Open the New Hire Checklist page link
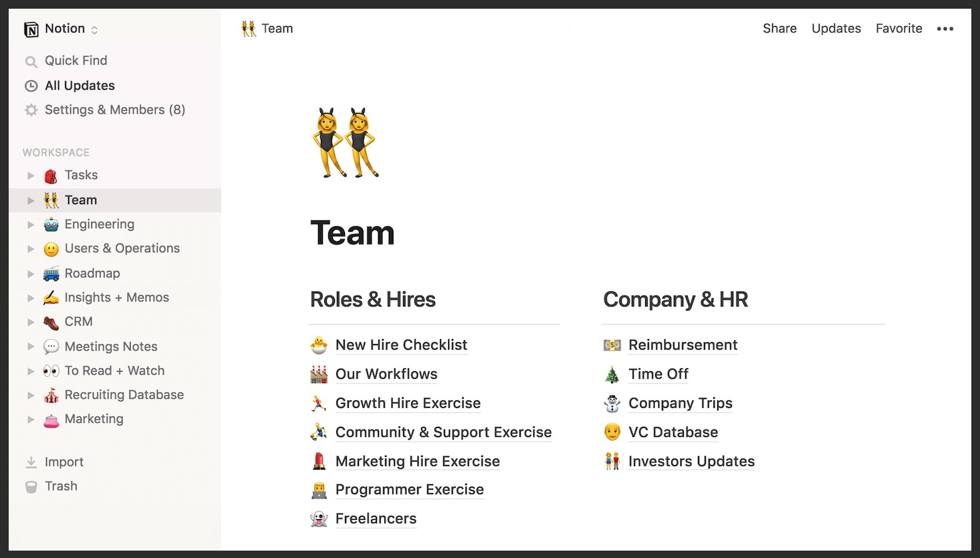This screenshot has height=558, width=980. click(401, 345)
